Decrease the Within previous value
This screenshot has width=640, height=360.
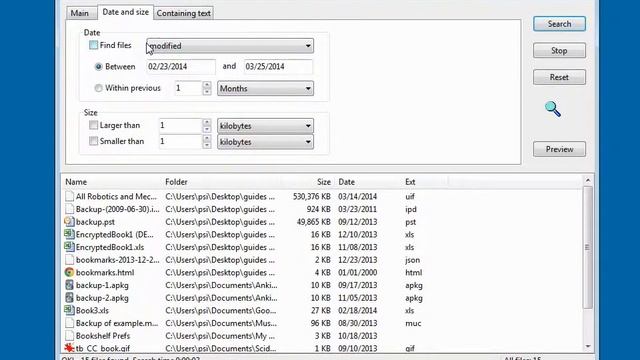pos(207,92)
